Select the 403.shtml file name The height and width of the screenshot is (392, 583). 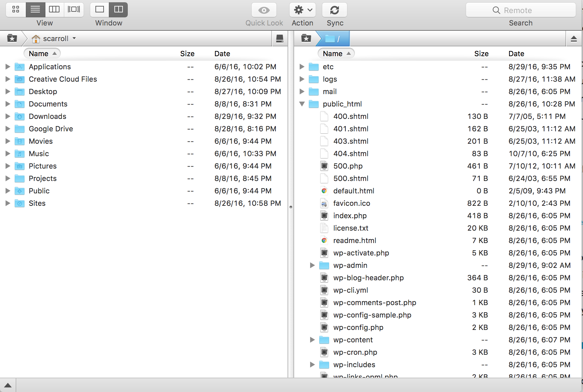[351, 141]
